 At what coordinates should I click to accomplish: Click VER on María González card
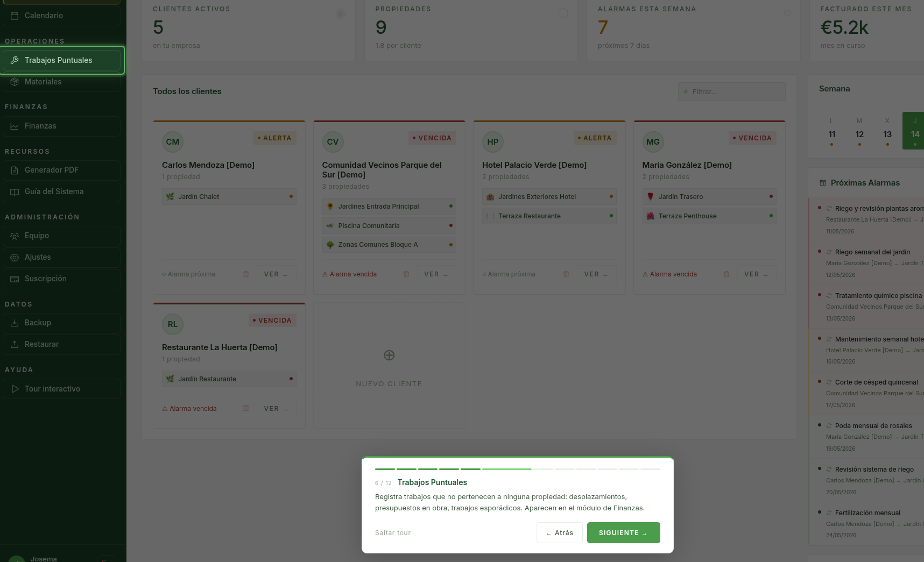[x=756, y=274]
